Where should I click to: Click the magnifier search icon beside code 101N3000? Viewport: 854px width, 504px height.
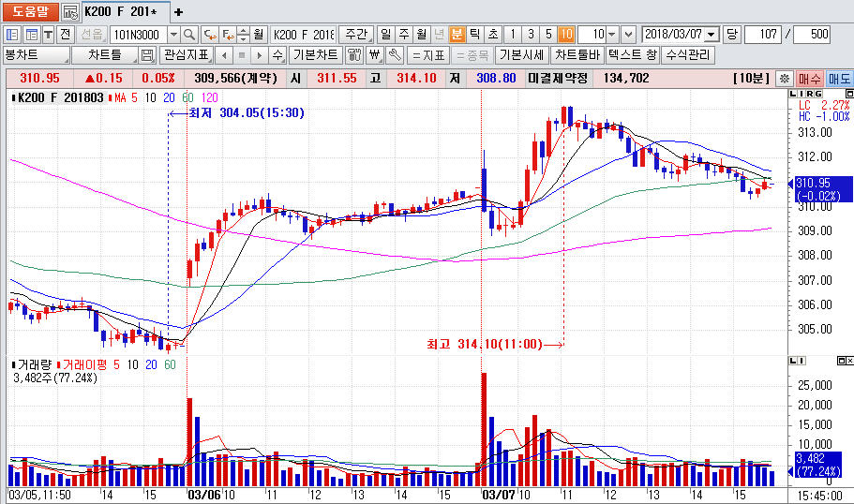(190, 35)
